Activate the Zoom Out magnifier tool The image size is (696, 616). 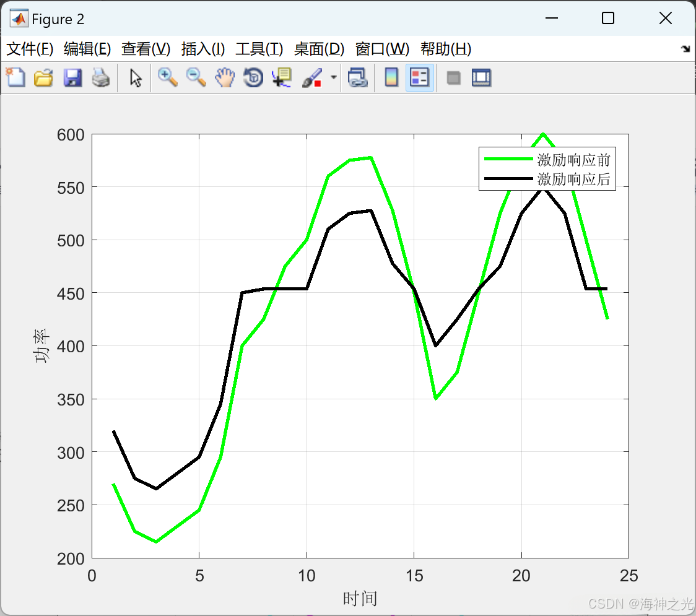[196, 77]
